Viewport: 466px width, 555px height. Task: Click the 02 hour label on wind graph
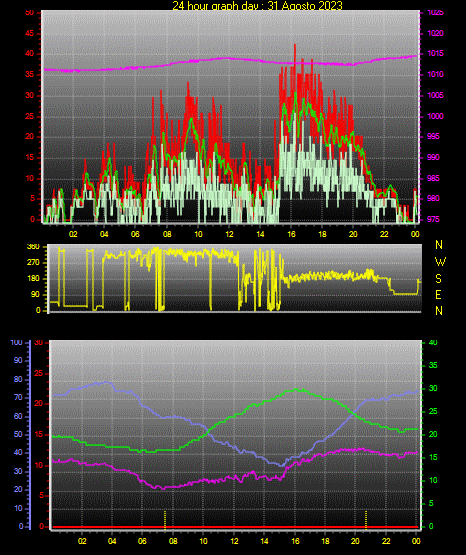pos(73,234)
